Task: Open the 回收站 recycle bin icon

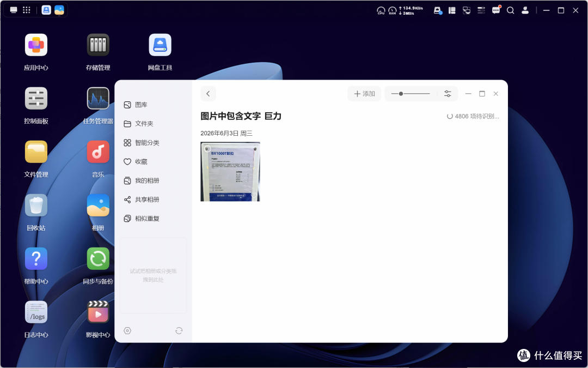Action: [x=36, y=206]
